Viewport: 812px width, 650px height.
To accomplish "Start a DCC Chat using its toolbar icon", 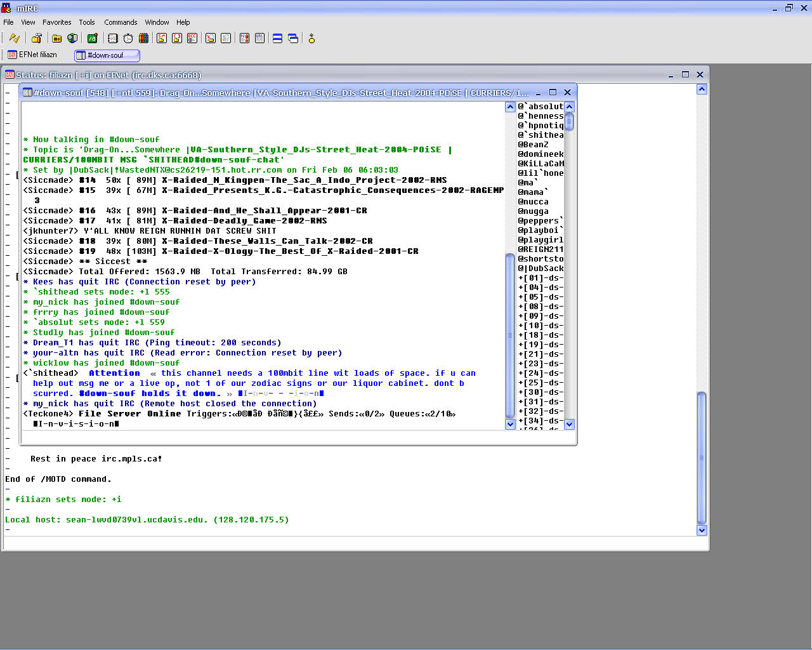I will tap(176, 38).
